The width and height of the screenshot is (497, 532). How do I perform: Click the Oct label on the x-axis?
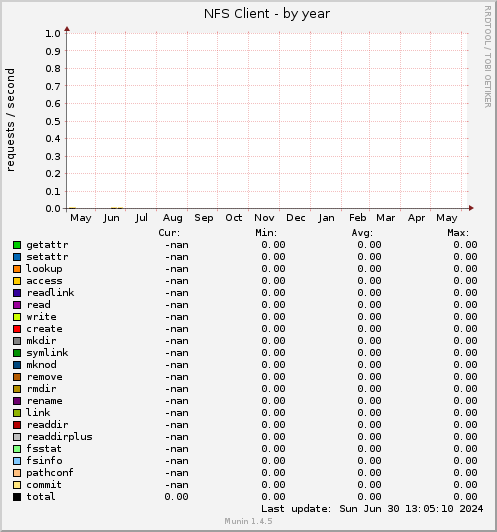234,217
